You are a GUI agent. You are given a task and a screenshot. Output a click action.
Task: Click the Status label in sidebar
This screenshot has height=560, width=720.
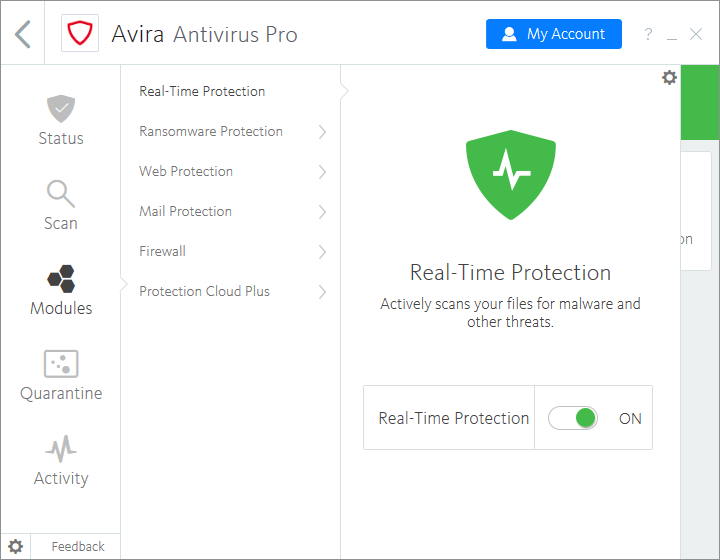pyautogui.click(x=61, y=138)
